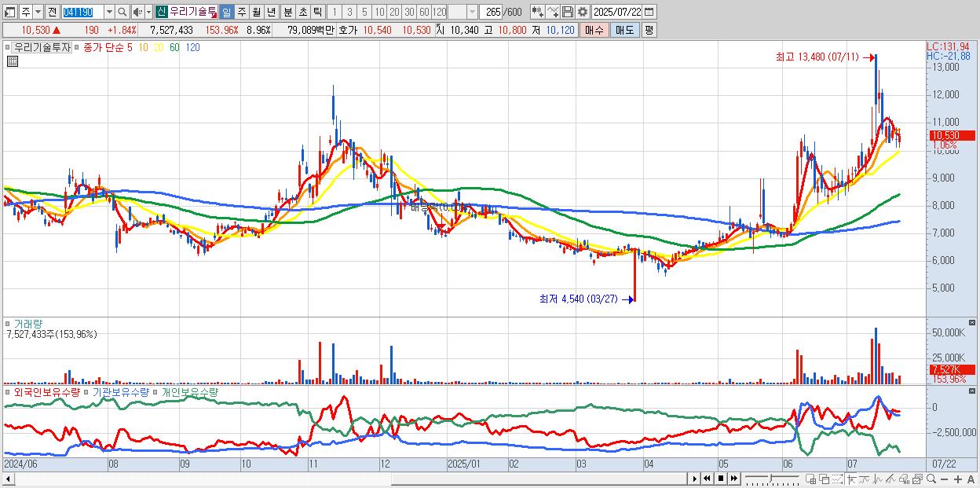Click the overlapping windows icon

(x=825, y=479)
